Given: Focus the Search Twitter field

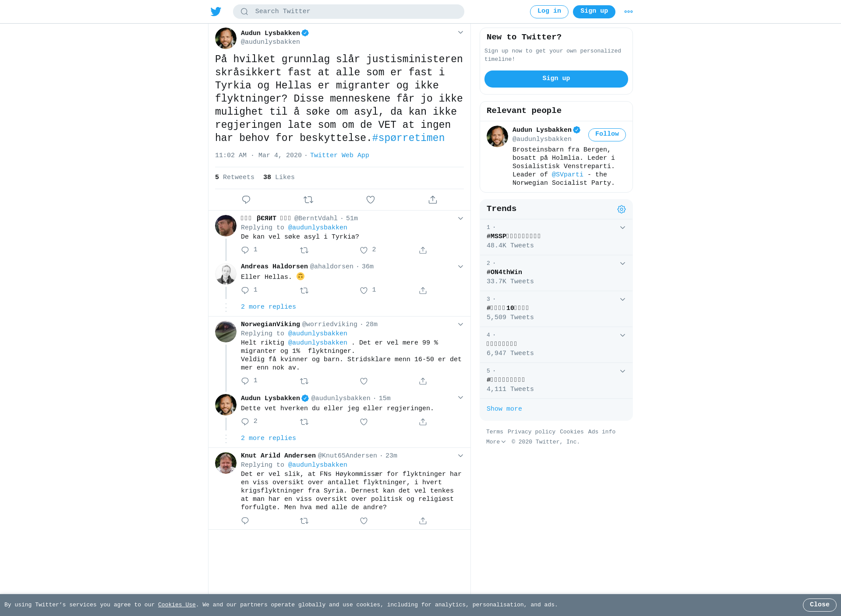Looking at the screenshot, I should 349,12.
